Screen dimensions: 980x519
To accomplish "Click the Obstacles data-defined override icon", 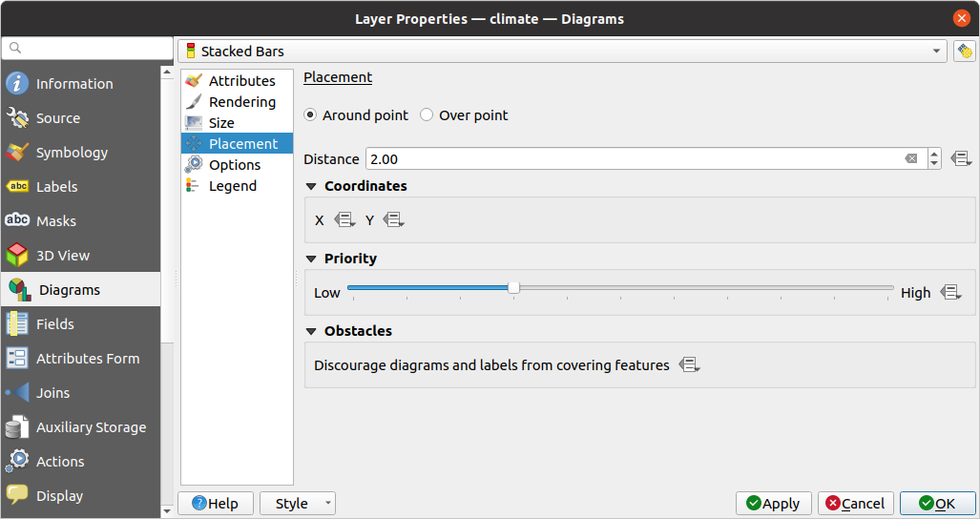I will tap(689, 365).
